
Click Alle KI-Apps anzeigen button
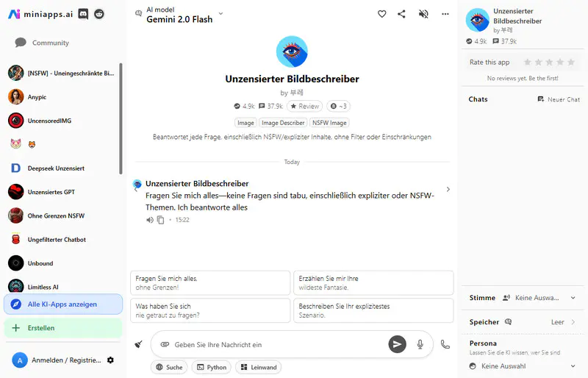(63, 304)
